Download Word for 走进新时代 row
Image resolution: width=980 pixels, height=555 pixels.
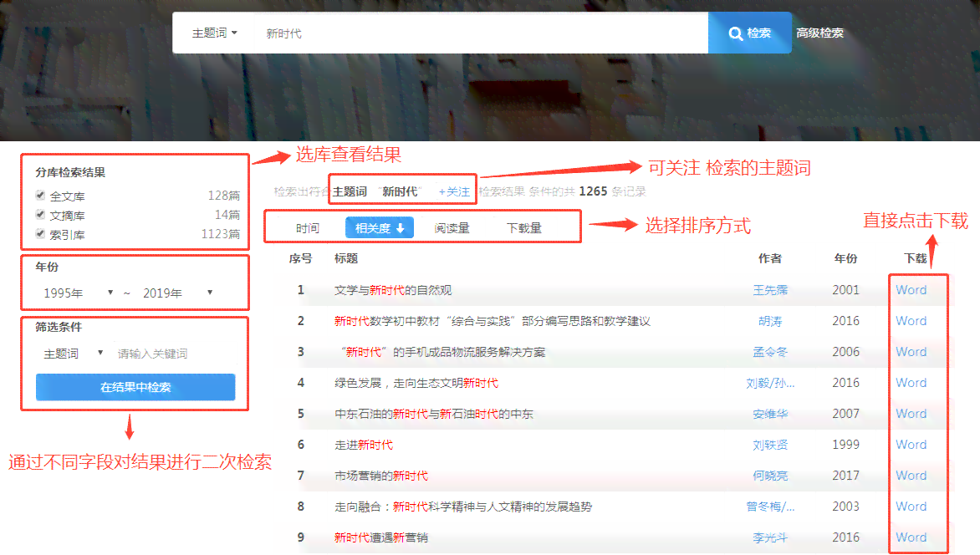pyautogui.click(x=911, y=445)
